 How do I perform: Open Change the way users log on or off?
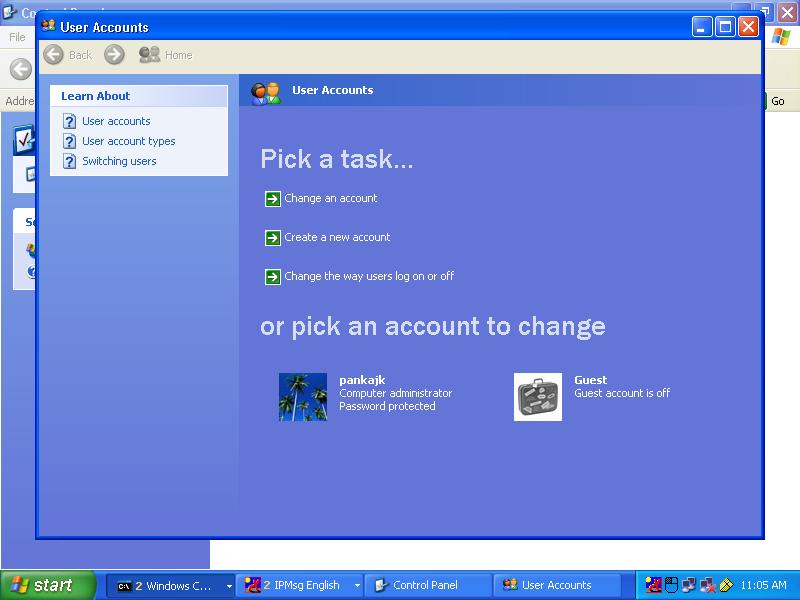click(x=368, y=276)
